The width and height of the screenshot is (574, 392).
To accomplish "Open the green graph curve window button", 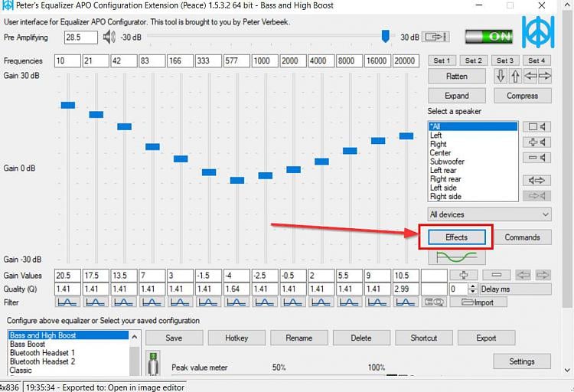I will pos(457,257).
